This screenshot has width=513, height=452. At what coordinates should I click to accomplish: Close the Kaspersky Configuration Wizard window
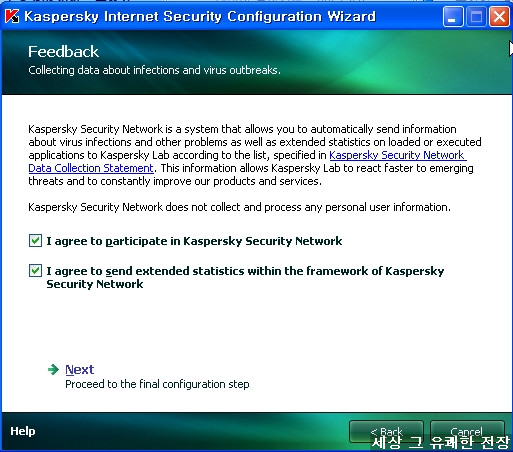point(499,17)
